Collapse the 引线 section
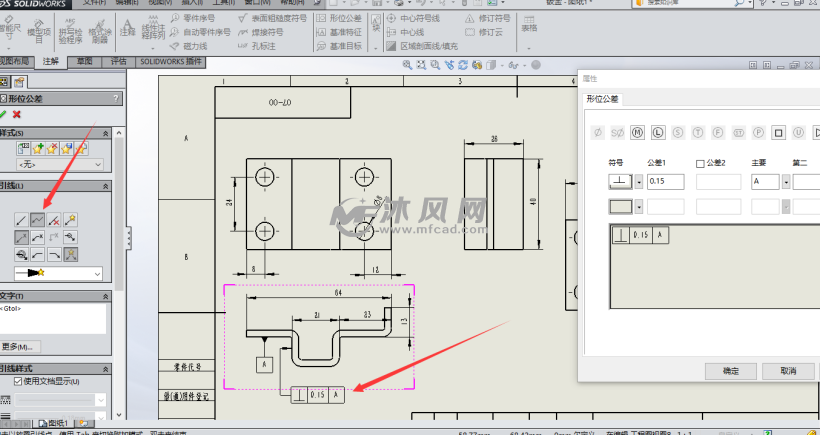This screenshot has height=435, width=820. coord(106,186)
